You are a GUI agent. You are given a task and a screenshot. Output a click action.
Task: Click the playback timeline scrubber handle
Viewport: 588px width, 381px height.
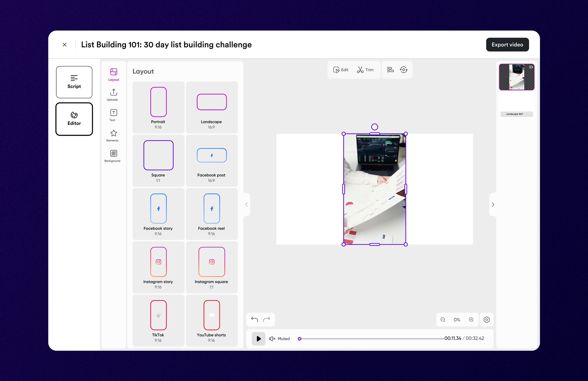pyautogui.click(x=300, y=339)
